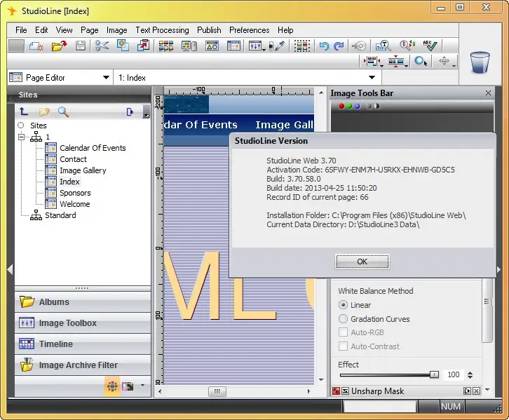Open the Page Editor mode dropdown
This screenshot has height=420, width=509.
pyautogui.click(x=106, y=78)
